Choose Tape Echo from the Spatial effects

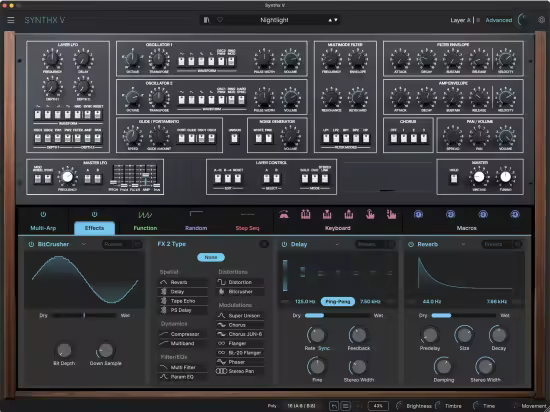tap(183, 301)
